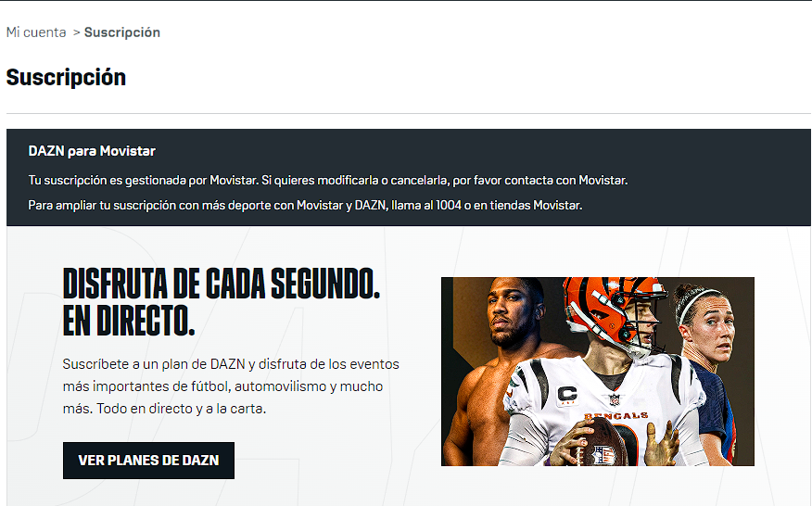The image size is (812, 506).
Task: Click the NFL football held by quarterback
Action: tap(603, 446)
